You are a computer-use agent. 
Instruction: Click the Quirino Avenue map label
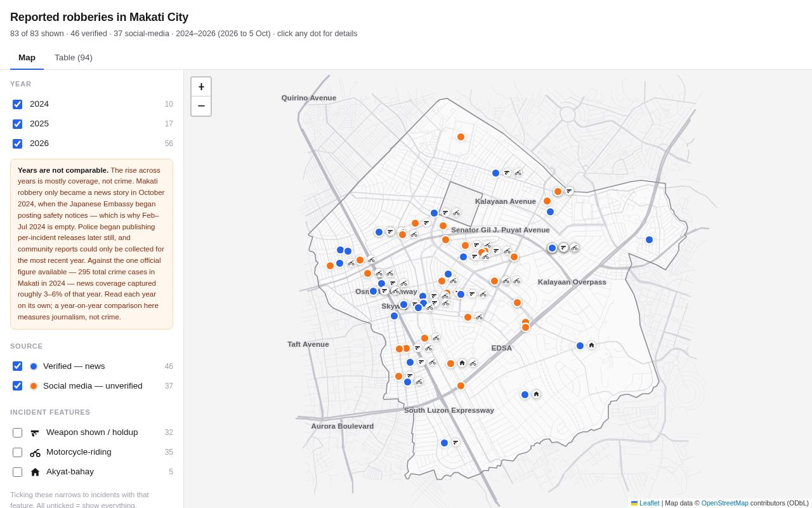(309, 98)
